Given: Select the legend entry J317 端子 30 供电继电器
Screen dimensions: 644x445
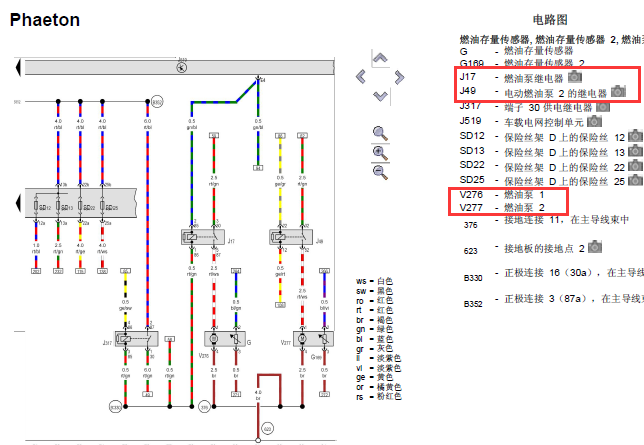Looking at the screenshot, I should pos(526,107).
